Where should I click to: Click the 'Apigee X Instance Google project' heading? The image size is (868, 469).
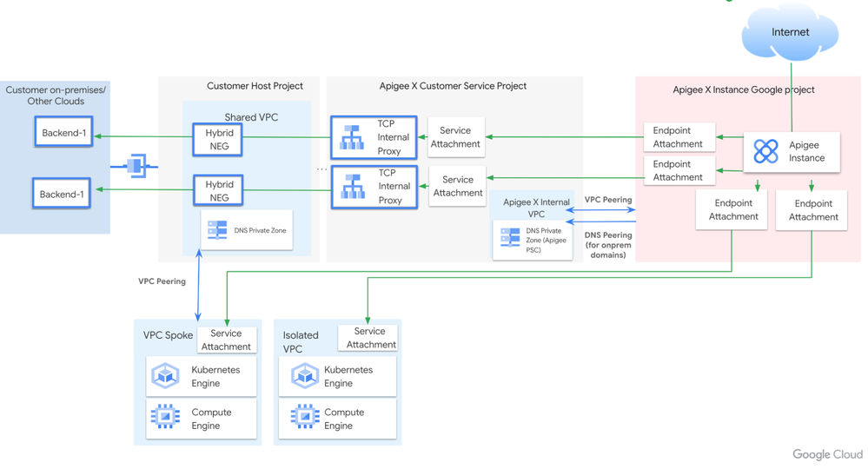pyautogui.click(x=744, y=89)
